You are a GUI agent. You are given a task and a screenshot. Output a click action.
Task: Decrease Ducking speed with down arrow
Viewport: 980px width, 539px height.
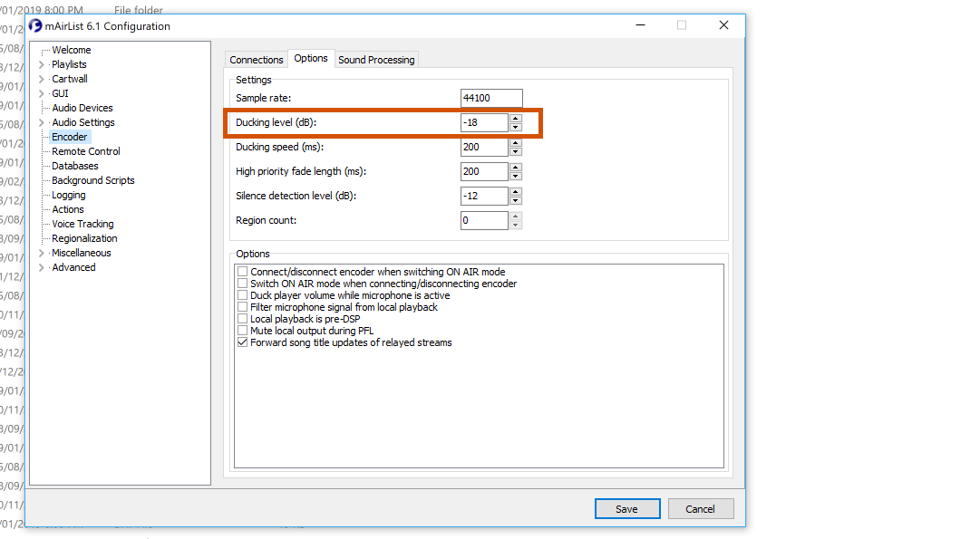coord(516,151)
